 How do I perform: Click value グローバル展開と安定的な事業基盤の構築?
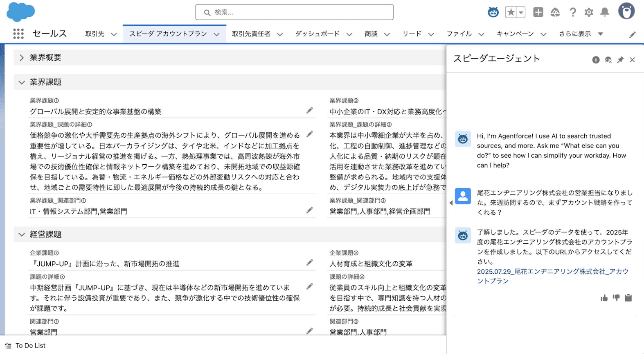coord(96,111)
